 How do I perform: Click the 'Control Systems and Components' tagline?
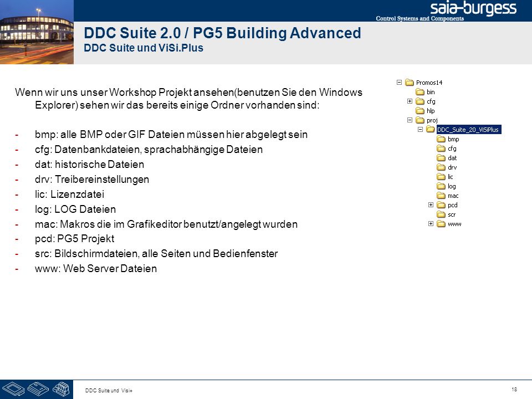click(x=420, y=18)
